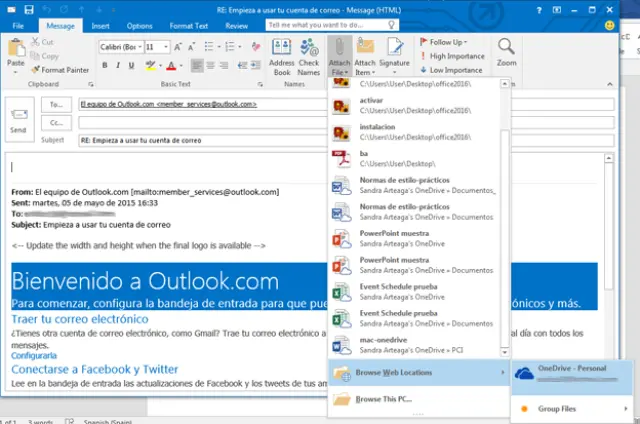
Task: Click the 'Configurarla' link in the email
Action: pos(34,355)
